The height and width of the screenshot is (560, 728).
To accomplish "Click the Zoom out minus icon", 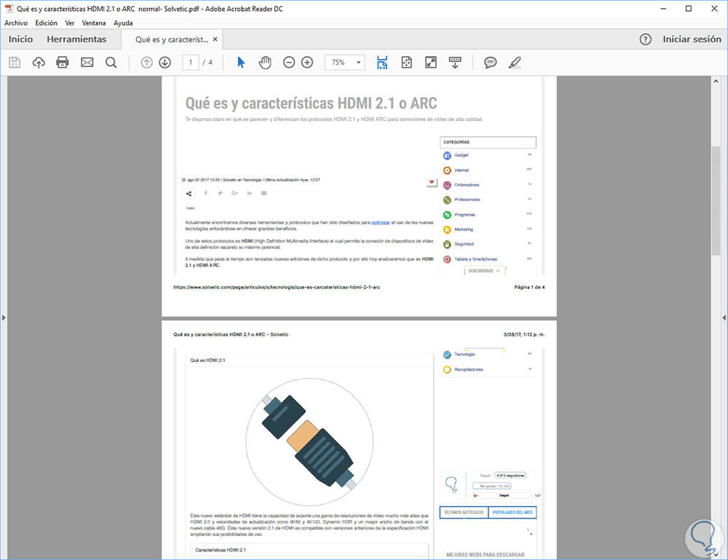I will [289, 63].
